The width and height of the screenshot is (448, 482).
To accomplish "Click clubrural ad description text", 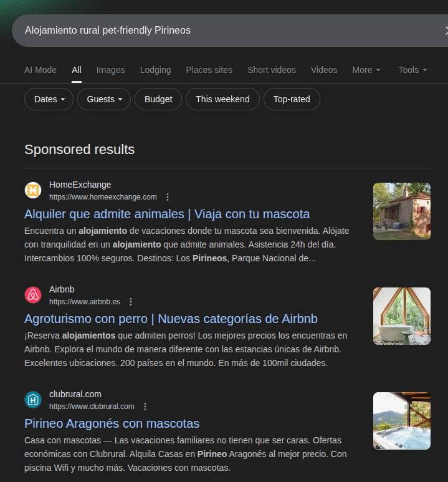I will [185, 455].
